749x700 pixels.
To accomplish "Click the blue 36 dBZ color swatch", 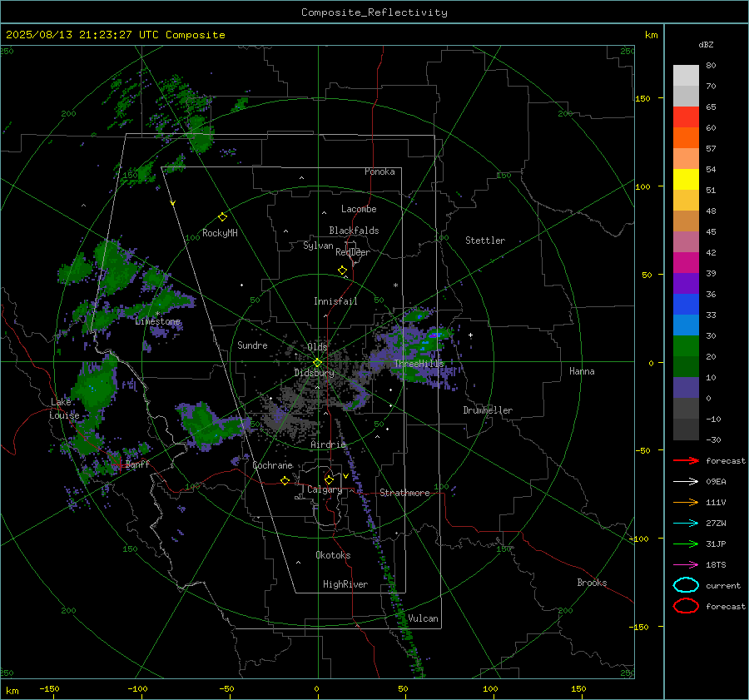I will point(686,304).
